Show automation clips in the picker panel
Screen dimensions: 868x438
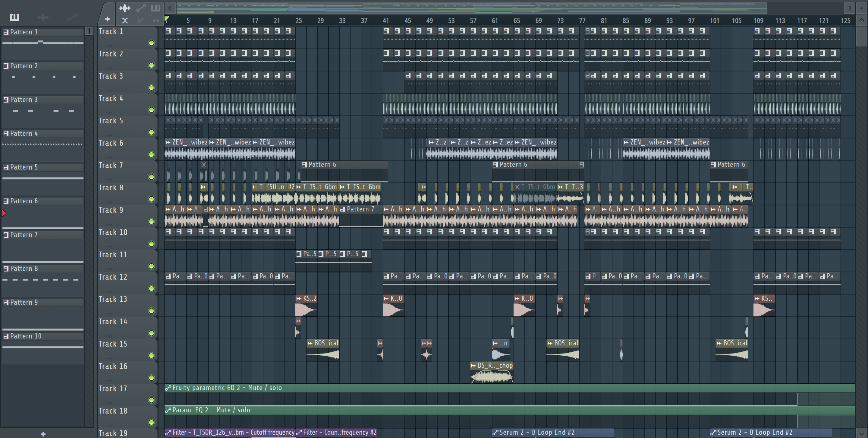click(72, 17)
